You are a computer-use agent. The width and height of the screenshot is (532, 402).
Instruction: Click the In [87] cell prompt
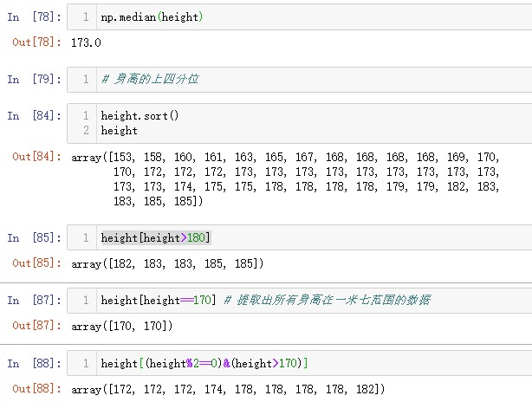[35, 301]
